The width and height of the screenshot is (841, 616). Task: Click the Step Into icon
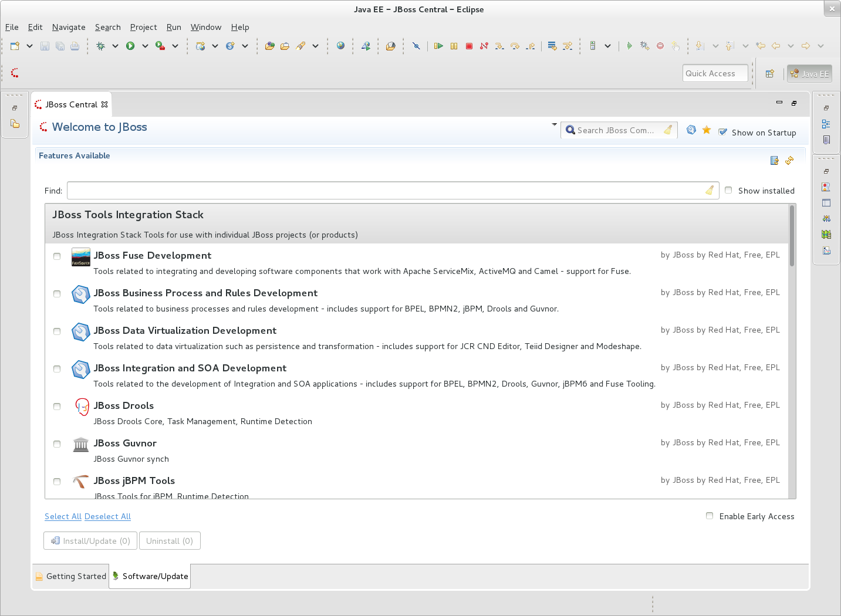click(499, 46)
